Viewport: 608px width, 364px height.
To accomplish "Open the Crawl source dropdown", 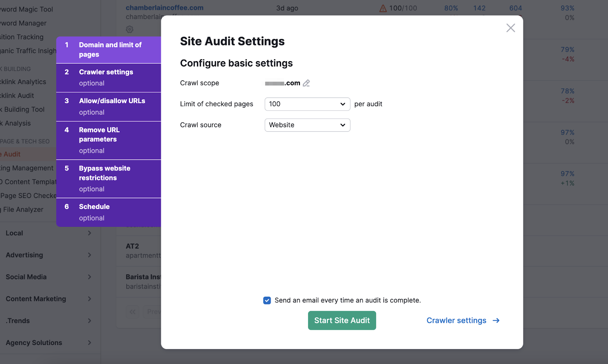I will coord(307,125).
